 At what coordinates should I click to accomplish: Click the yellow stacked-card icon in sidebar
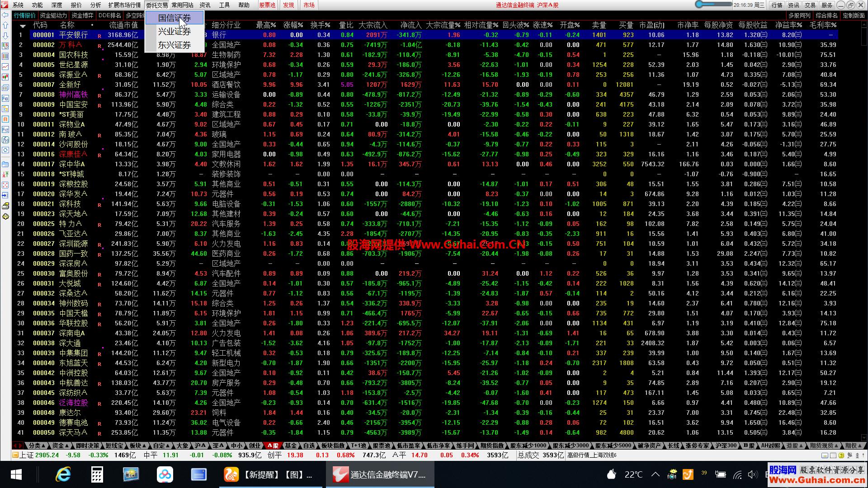click(x=5, y=206)
